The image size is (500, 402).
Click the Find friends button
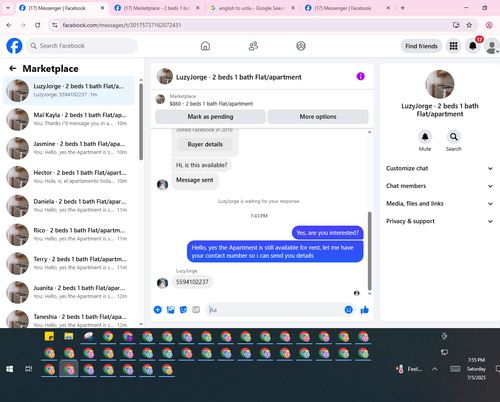click(x=421, y=46)
